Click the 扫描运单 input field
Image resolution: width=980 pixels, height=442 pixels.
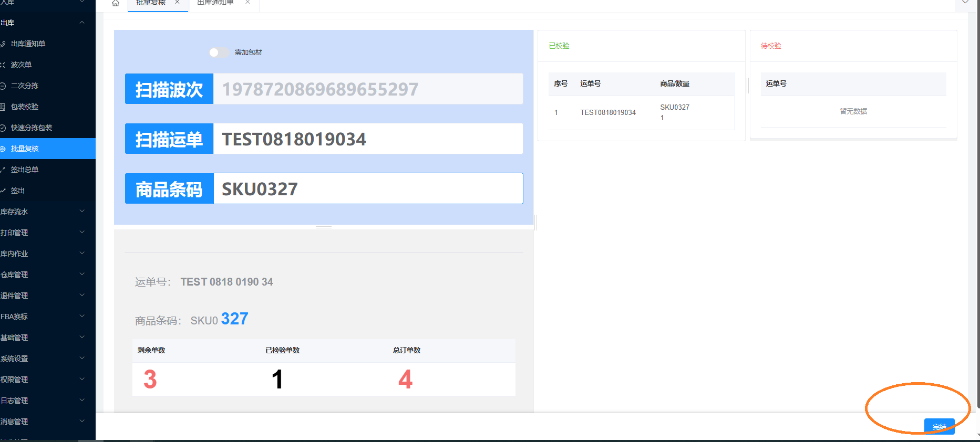[x=368, y=139]
